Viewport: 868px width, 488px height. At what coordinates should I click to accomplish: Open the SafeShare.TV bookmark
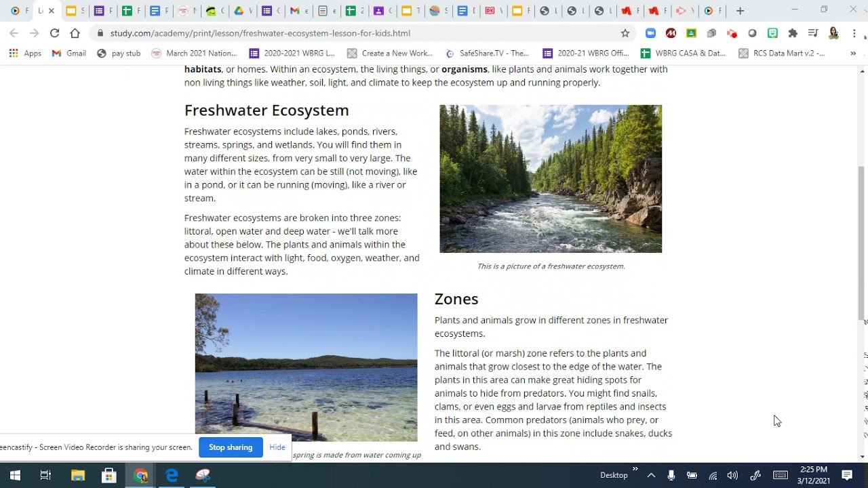(x=487, y=53)
